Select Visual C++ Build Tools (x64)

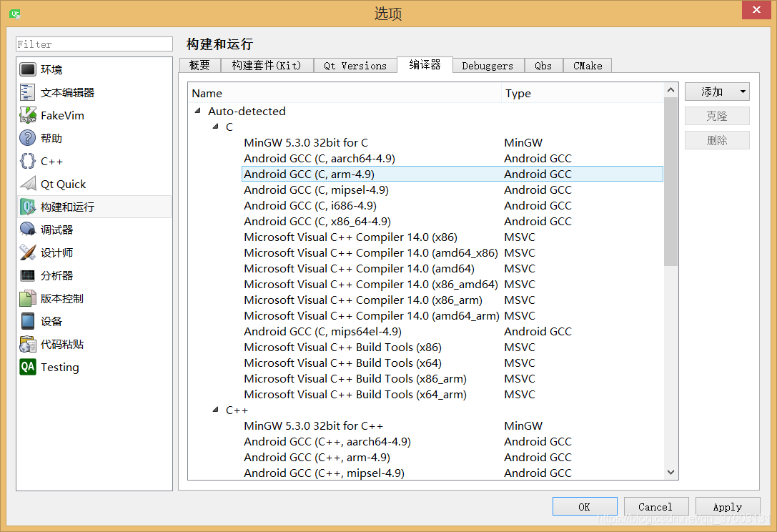pyautogui.click(x=452, y=363)
